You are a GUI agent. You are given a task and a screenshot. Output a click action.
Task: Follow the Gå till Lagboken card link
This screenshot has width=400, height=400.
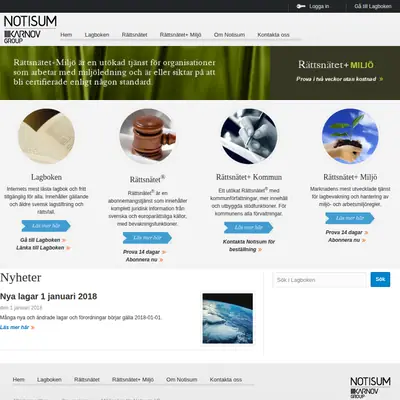click(x=43, y=240)
